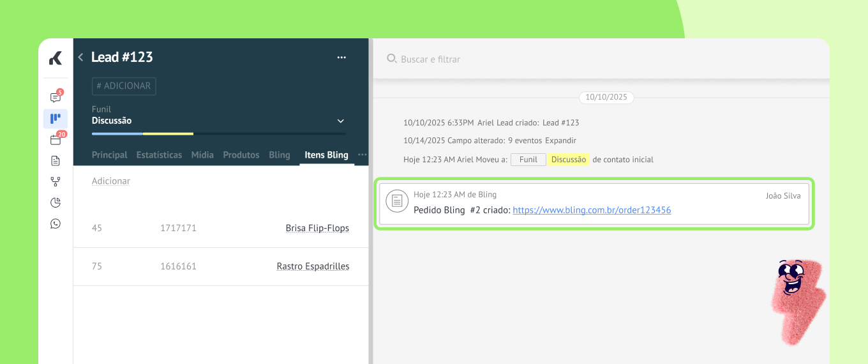
Task: Click the funnel stage progress bar
Action: click(x=218, y=134)
